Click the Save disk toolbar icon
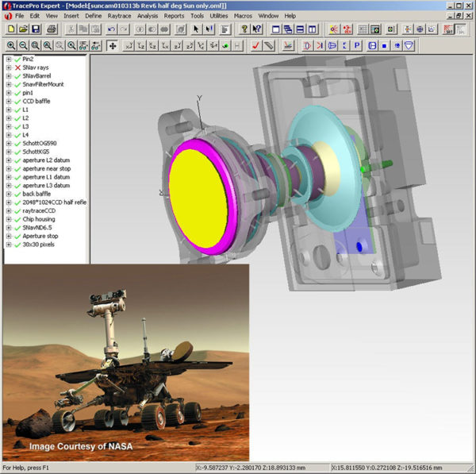This screenshot has height=474, width=476. tap(36, 29)
